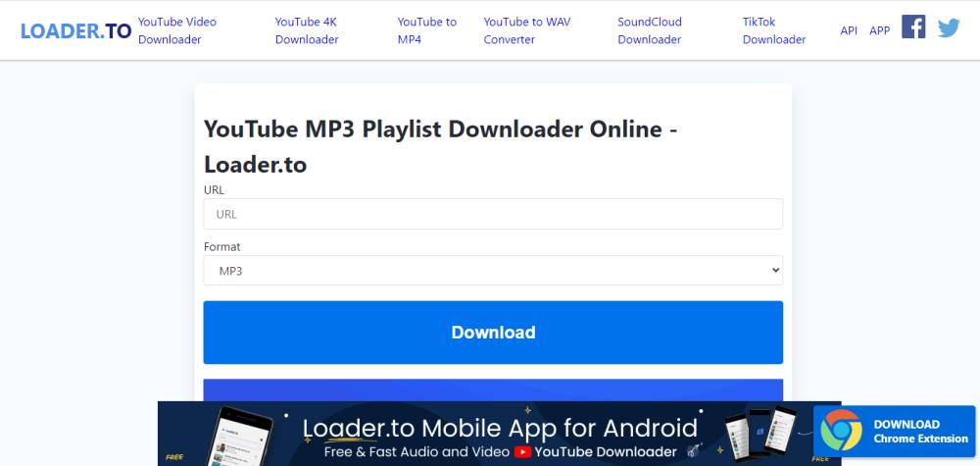Click the LOADER.TO site logo
The height and width of the screenshot is (466, 980).
pos(76,30)
